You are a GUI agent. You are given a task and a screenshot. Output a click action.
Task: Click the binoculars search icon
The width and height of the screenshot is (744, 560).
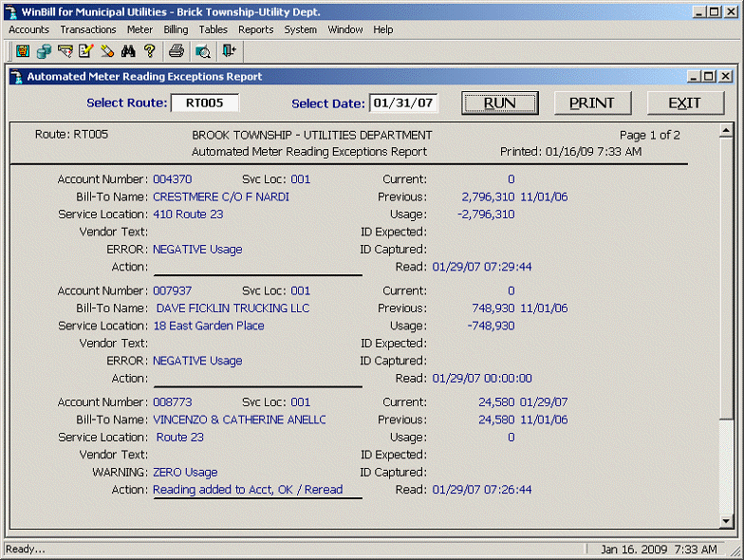128,51
